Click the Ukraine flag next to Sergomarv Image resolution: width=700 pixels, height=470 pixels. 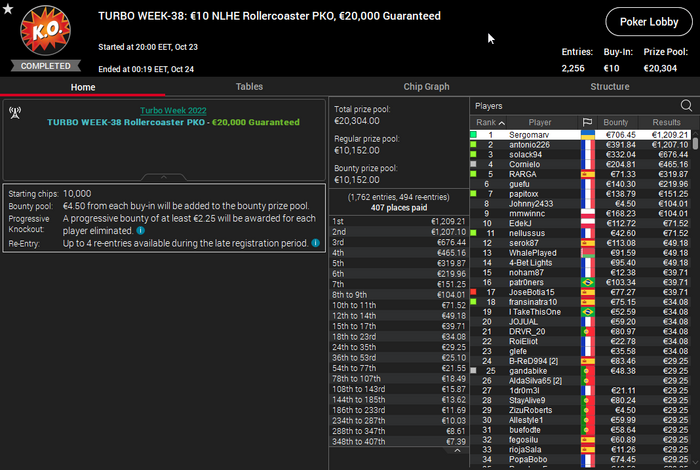pyautogui.click(x=588, y=135)
